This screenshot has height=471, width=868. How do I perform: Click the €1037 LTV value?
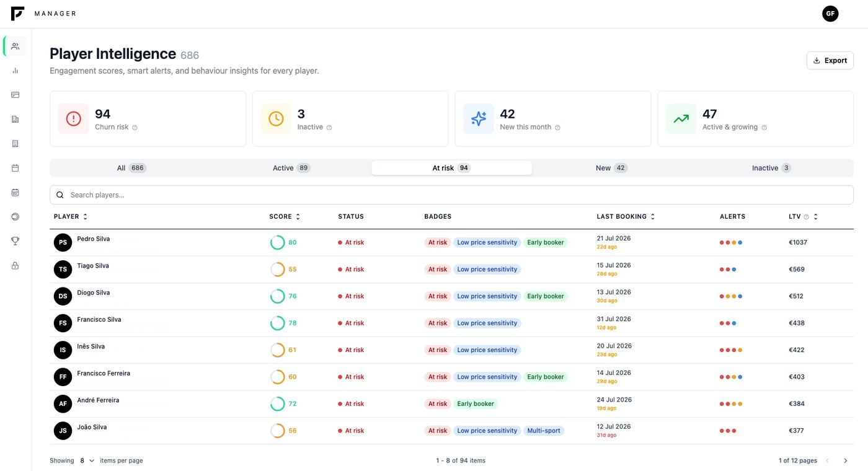point(798,242)
